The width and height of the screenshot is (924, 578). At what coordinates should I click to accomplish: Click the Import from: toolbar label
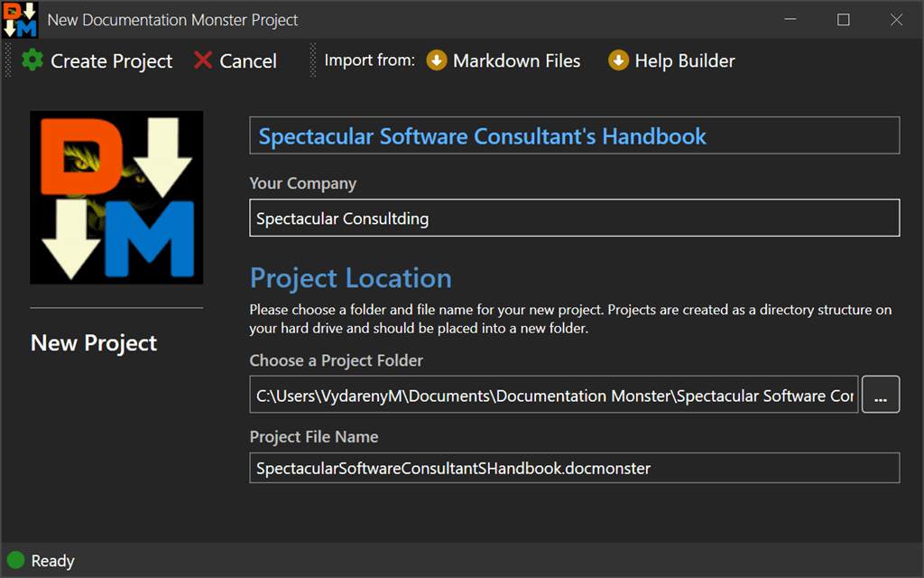pos(369,61)
